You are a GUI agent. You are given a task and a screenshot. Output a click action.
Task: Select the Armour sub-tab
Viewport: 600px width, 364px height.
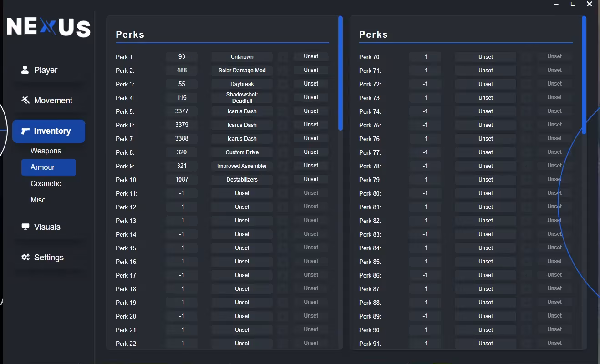point(49,167)
